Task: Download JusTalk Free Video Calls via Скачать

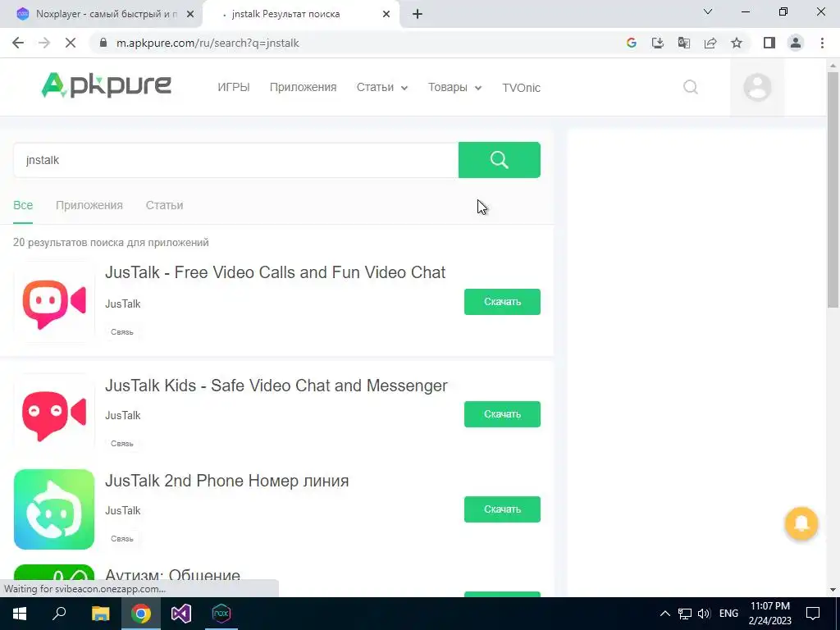Action: point(502,302)
